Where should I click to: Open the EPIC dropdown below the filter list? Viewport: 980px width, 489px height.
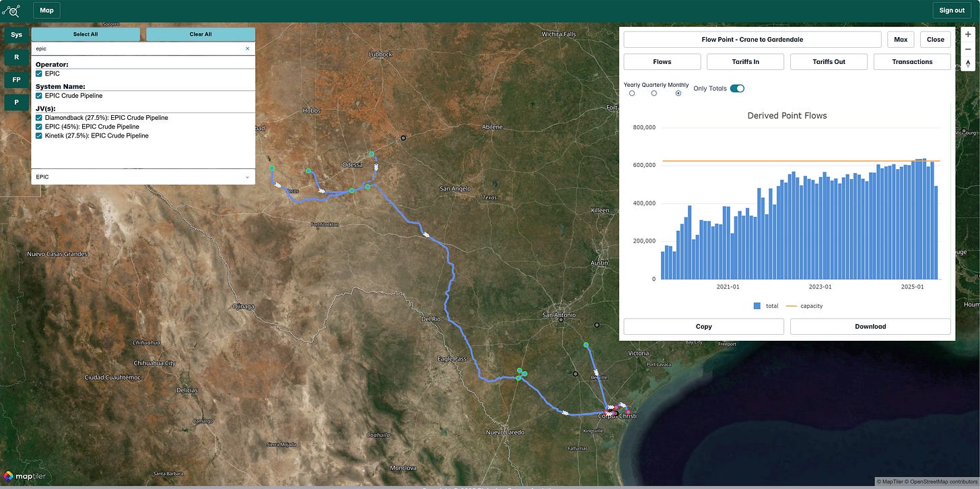point(143,176)
